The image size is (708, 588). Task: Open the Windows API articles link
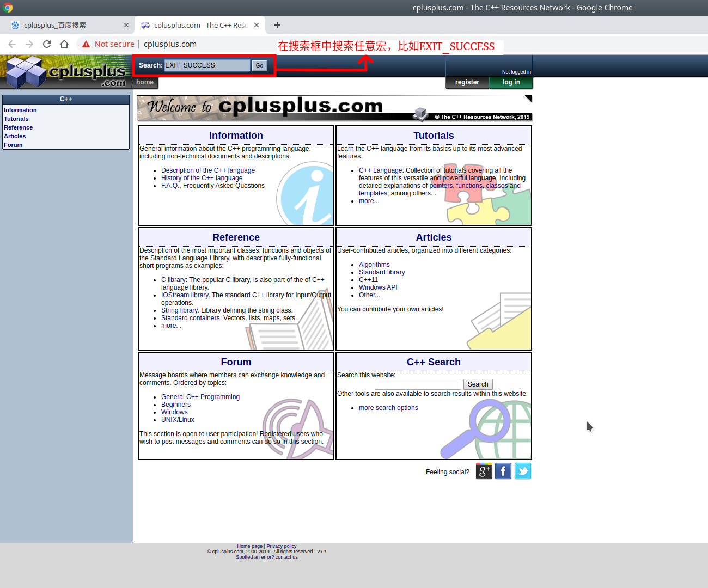tap(378, 287)
